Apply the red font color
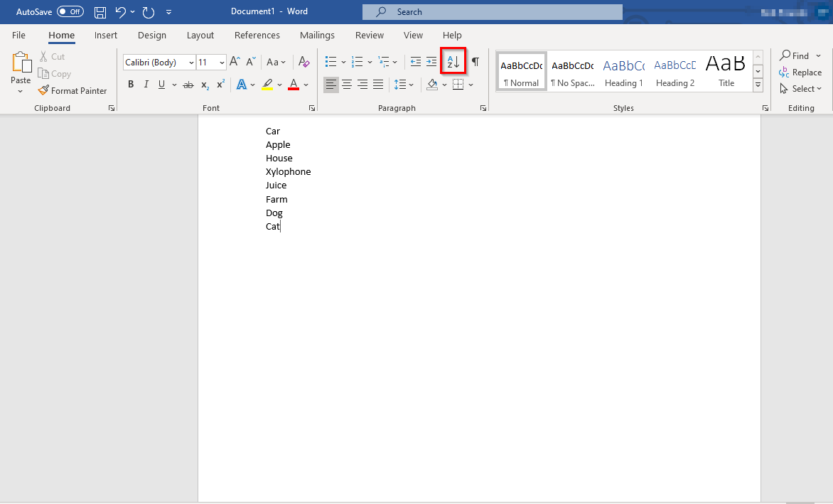The height and width of the screenshot is (504, 833). click(x=294, y=85)
